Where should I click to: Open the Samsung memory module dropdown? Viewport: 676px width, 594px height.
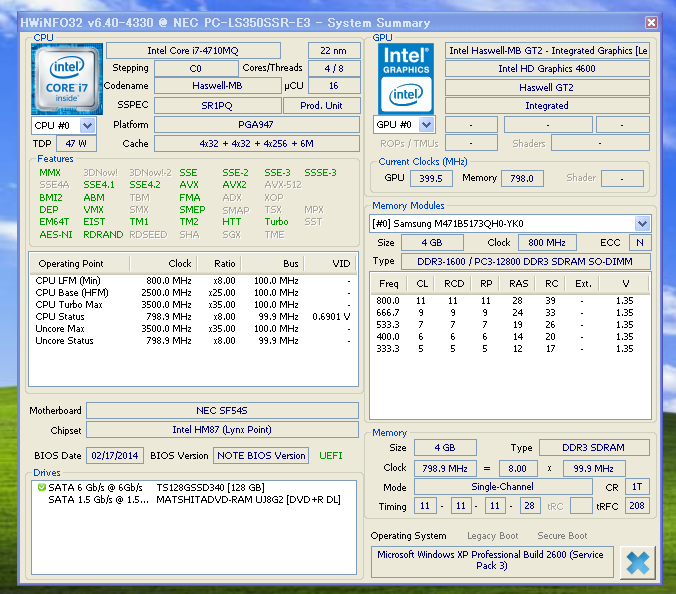642,223
